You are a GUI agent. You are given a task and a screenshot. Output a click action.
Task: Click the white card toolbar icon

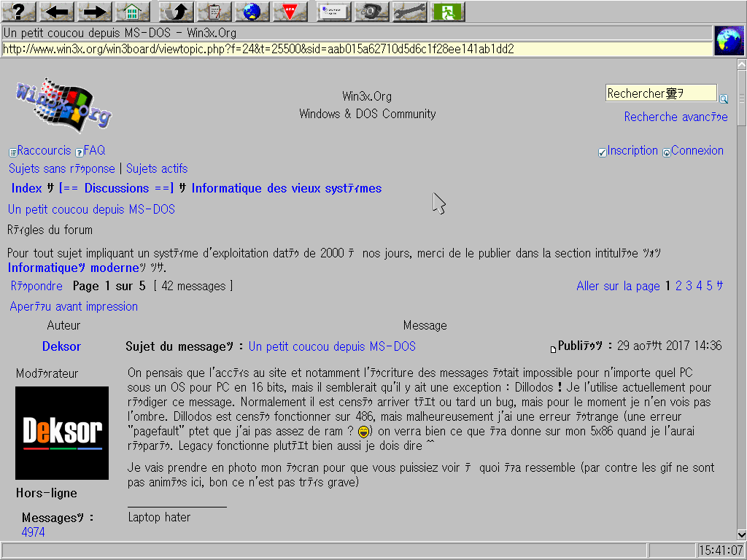334,12
